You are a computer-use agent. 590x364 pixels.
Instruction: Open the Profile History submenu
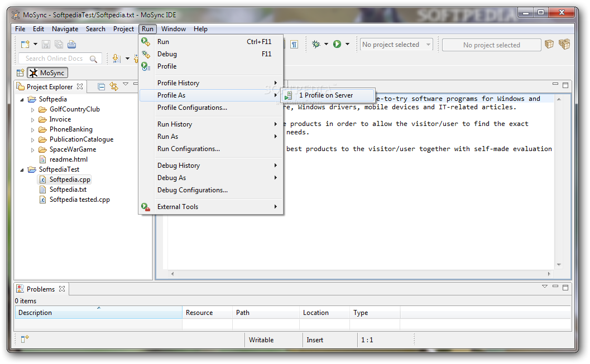click(x=211, y=83)
